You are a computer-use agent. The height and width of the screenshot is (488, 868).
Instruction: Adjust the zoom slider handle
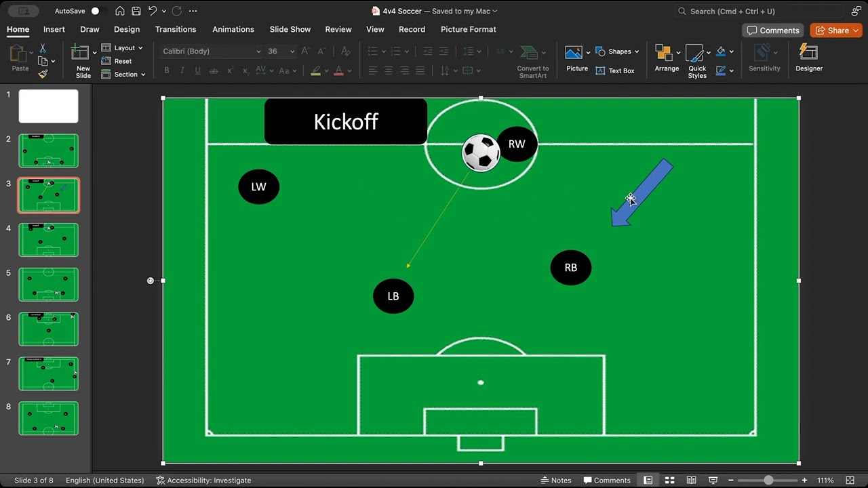click(x=768, y=481)
